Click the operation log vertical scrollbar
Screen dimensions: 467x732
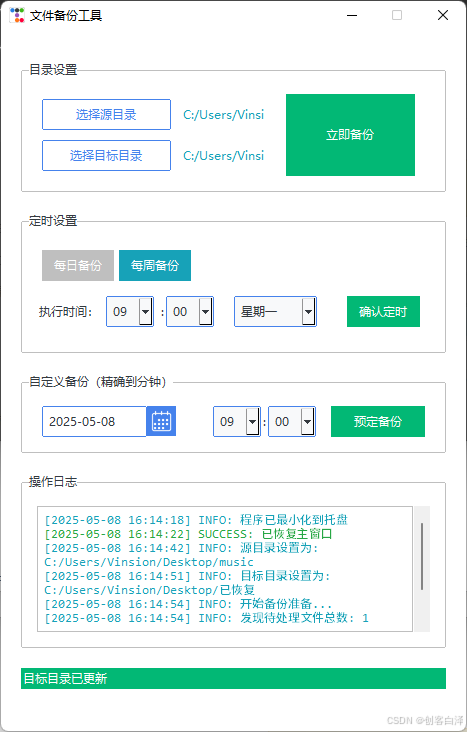[x=422, y=569]
